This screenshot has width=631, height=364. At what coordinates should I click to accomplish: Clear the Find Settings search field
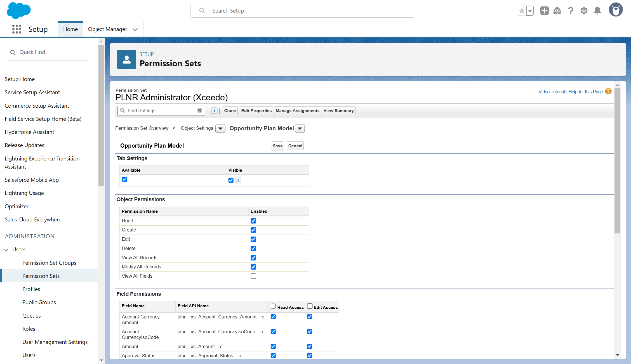[199, 110]
